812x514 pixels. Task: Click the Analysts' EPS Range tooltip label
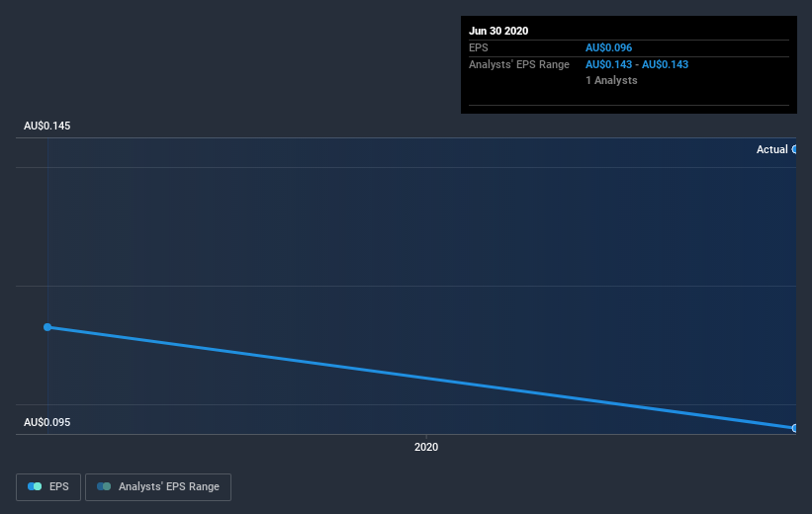pyautogui.click(x=519, y=64)
